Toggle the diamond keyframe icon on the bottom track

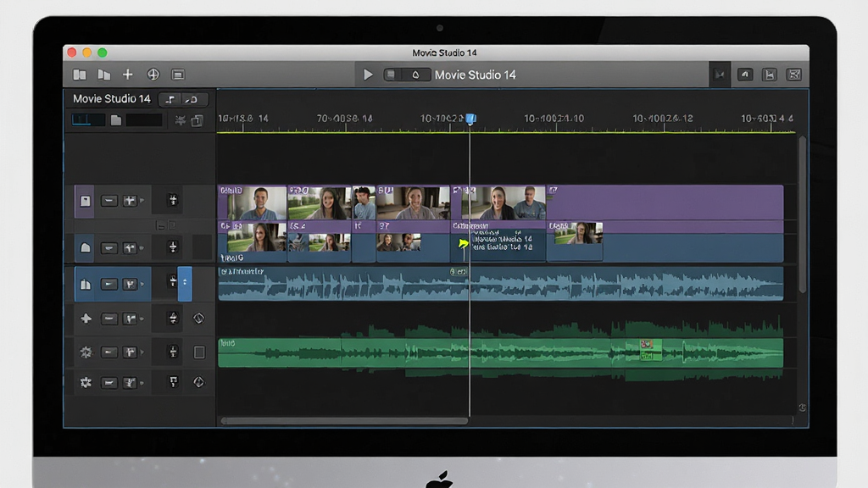coord(198,382)
